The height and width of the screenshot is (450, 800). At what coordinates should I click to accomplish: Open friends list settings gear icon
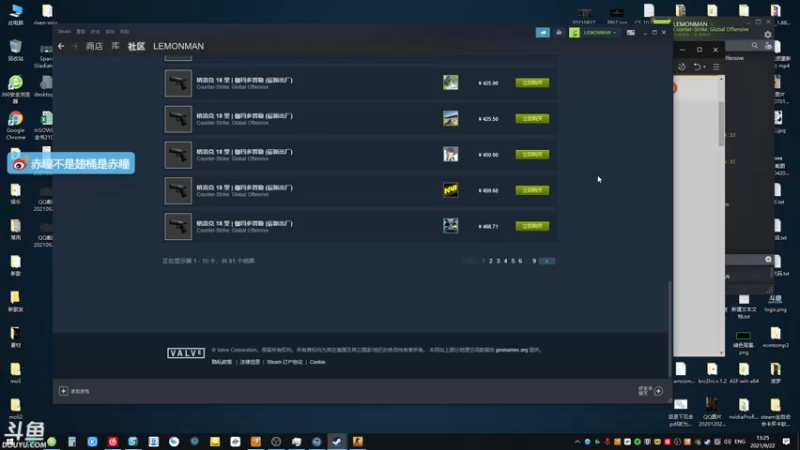point(768,35)
